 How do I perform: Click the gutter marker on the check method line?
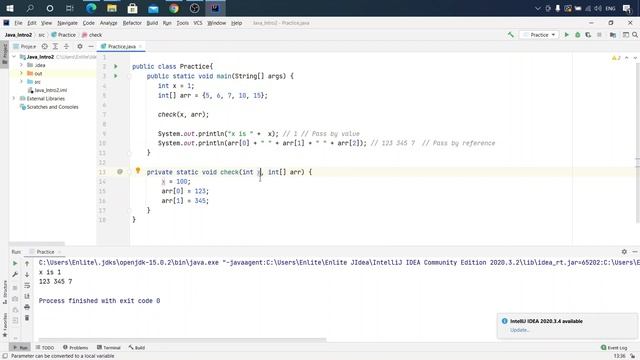click(x=120, y=172)
